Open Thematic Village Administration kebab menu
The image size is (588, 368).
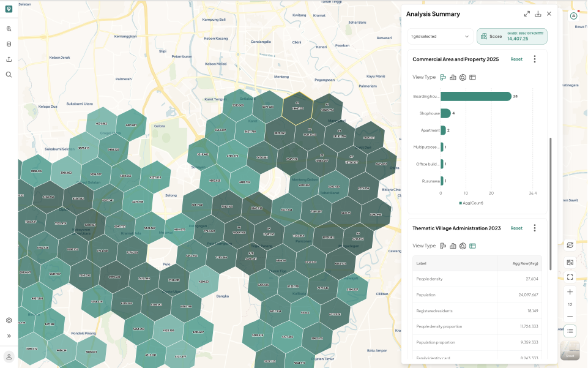[x=535, y=228]
